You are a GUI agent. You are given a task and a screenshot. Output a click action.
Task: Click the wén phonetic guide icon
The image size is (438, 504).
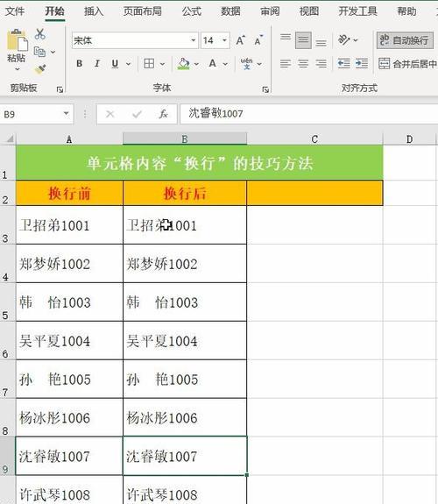click(246, 63)
